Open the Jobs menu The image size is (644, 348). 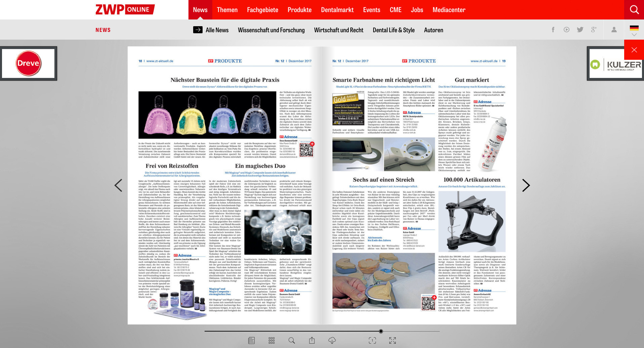tap(417, 10)
